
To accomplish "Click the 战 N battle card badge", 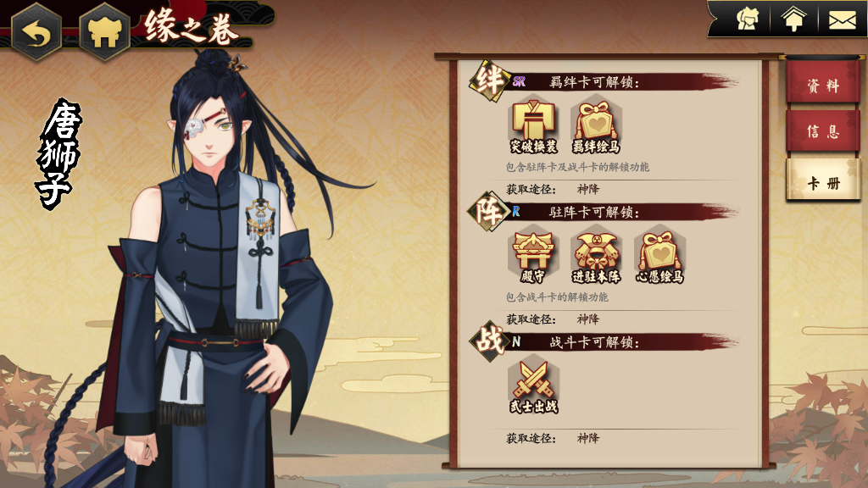I will [489, 341].
